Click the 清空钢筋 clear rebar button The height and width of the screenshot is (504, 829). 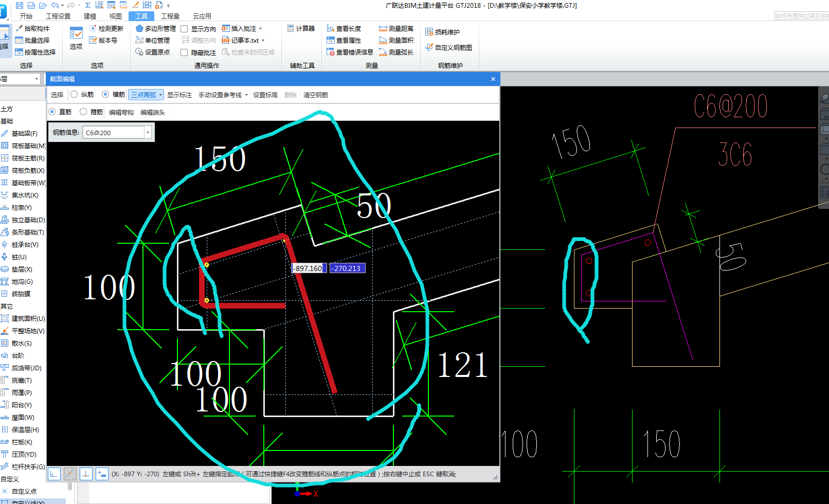[x=316, y=95]
